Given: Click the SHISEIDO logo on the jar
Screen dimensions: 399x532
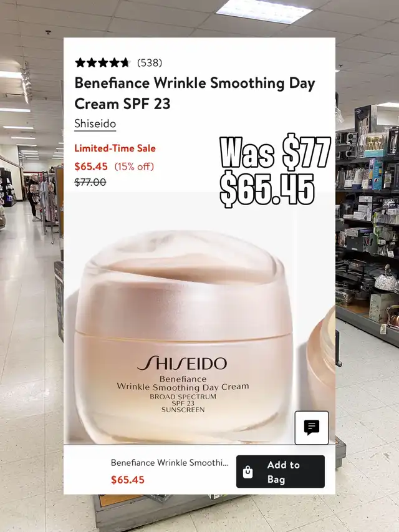Looking at the screenshot, I should click(182, 364).
